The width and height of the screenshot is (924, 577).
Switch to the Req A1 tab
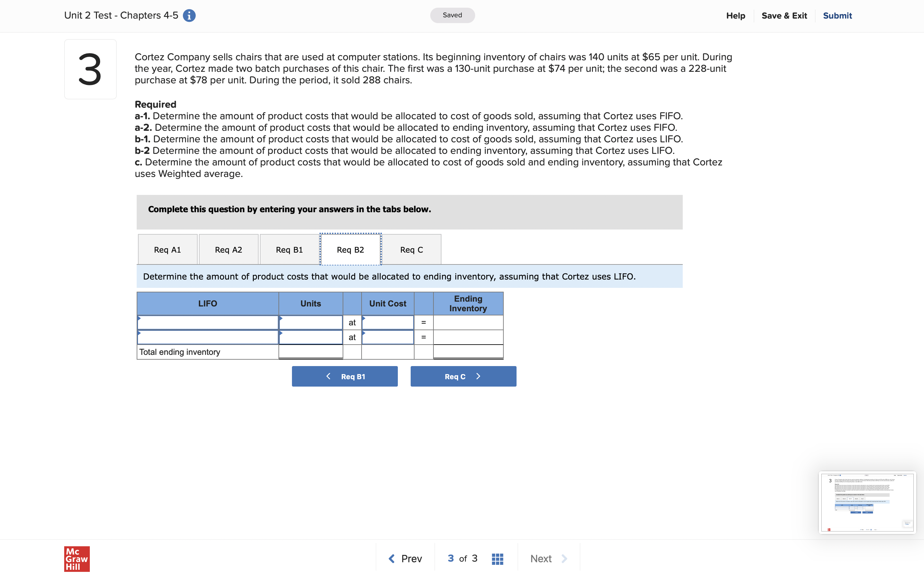coord(167,250)
